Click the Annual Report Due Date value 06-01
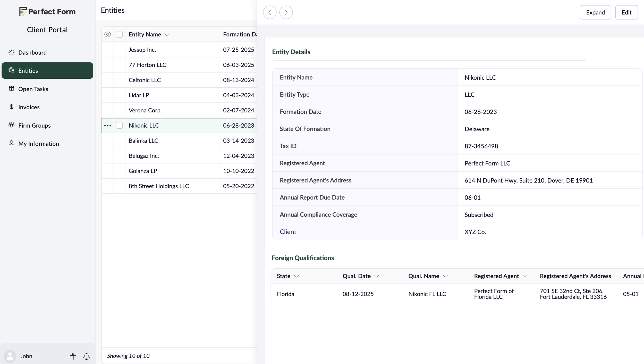644x364 pixels. tap(472, 197)
